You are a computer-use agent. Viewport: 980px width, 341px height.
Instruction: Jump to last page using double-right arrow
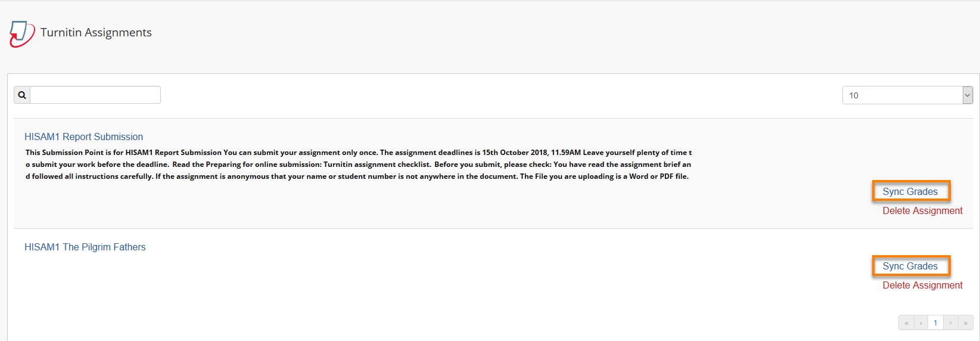pos(965,323)
